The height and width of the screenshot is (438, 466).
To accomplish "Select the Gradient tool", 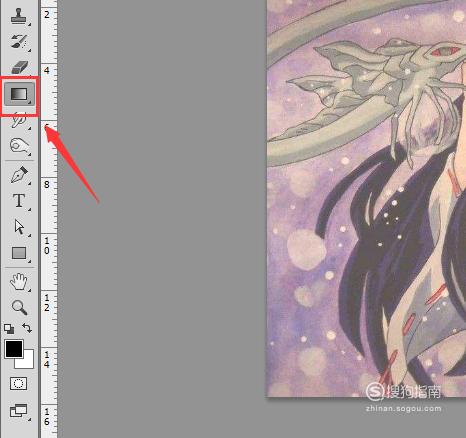I will pos(19,94).
